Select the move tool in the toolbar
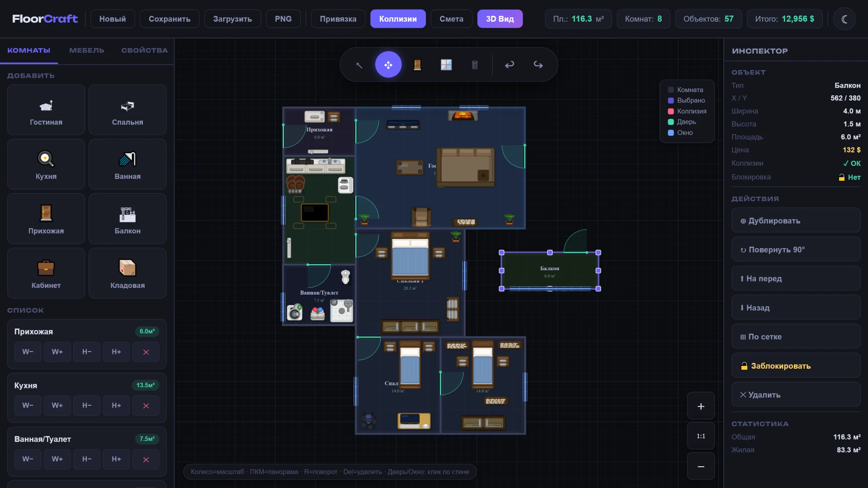 click(x=388, y=65)
